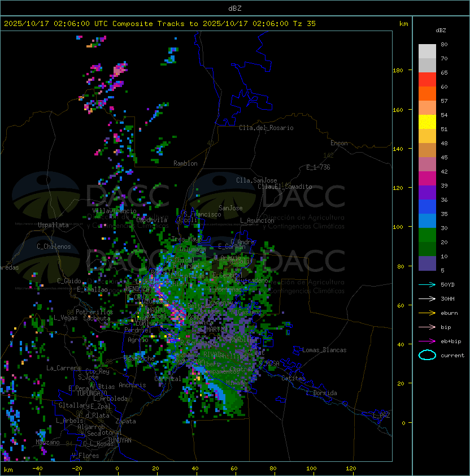Click the 'E_1-736' map label
470x476 pixels.
point(318,167)
